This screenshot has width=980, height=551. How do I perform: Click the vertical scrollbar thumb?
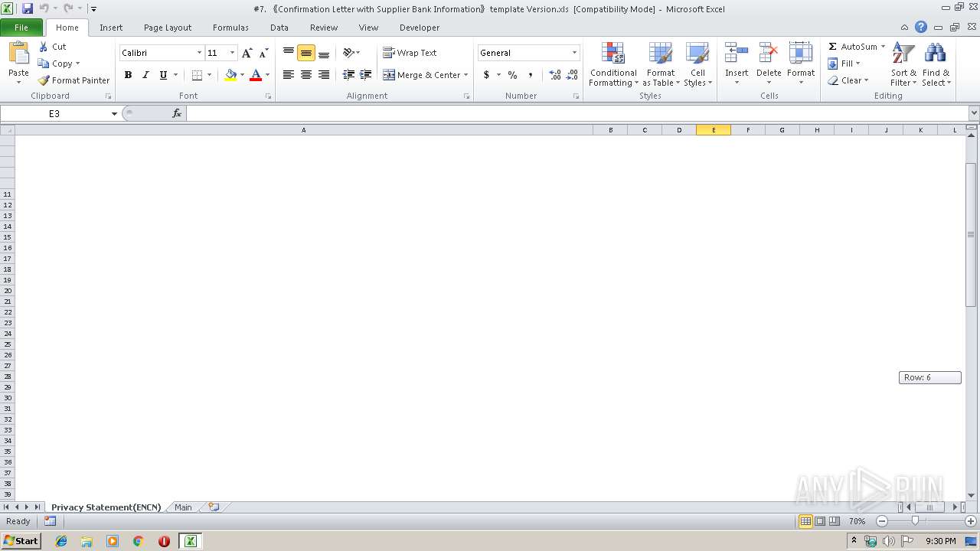(971, 235)
